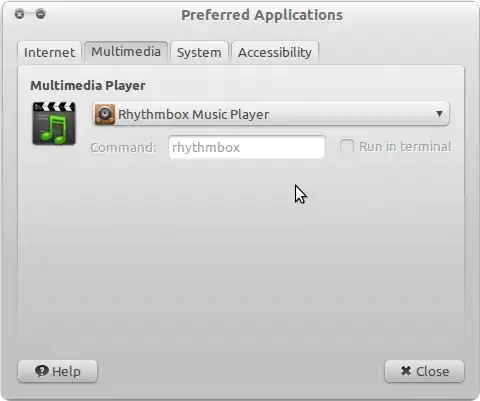Close the window via the title bar X button

coord(20,14)
